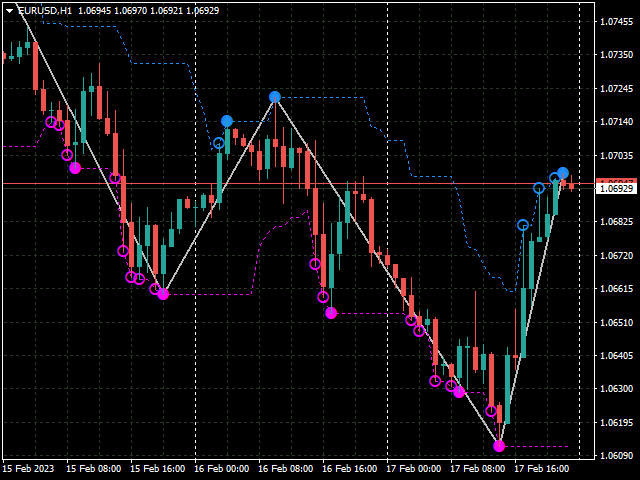640x480 pixels.
Task: Click the 1.06720 price axis label
Action: click(616, 256)
